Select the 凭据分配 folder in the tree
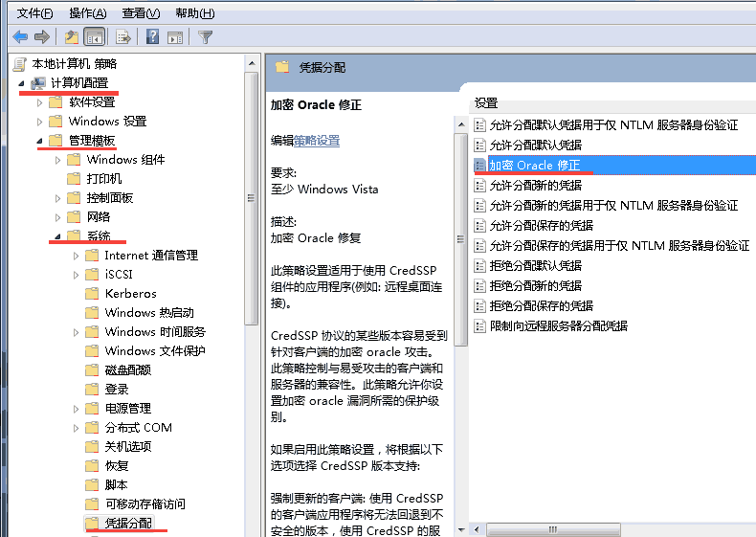The image size is (756, 537). tap(128, 523)
